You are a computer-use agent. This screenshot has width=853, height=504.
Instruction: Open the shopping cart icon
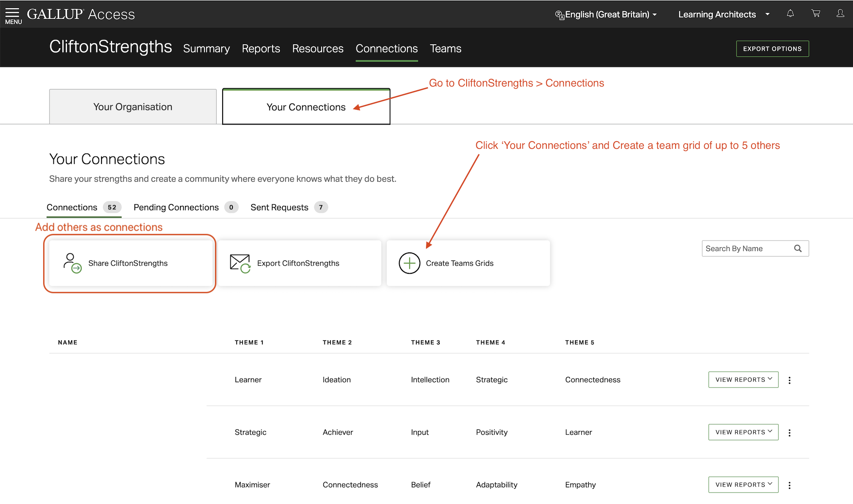click(x=815, y=14)
